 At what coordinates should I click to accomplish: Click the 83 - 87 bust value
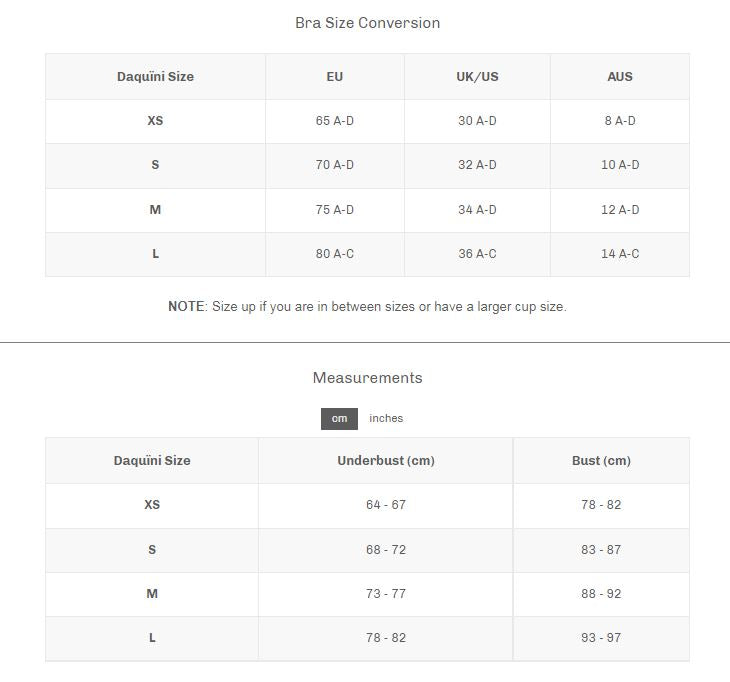(601, 550)
